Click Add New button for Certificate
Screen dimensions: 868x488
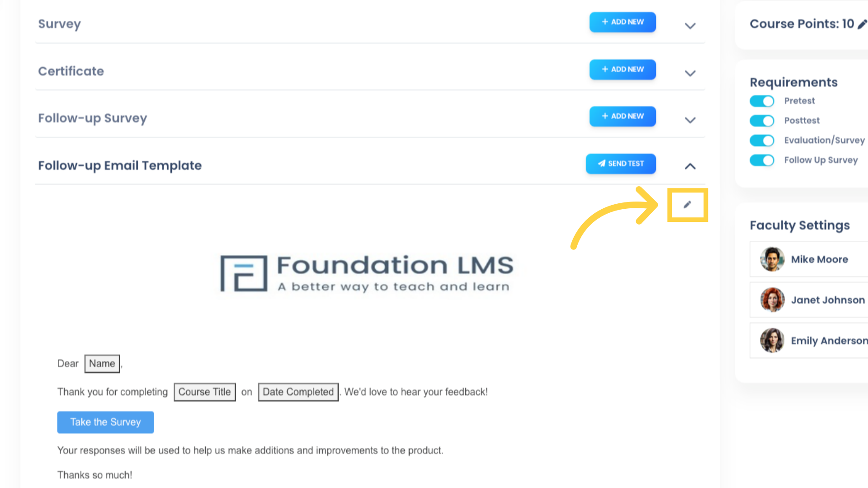tap(623, 69)
